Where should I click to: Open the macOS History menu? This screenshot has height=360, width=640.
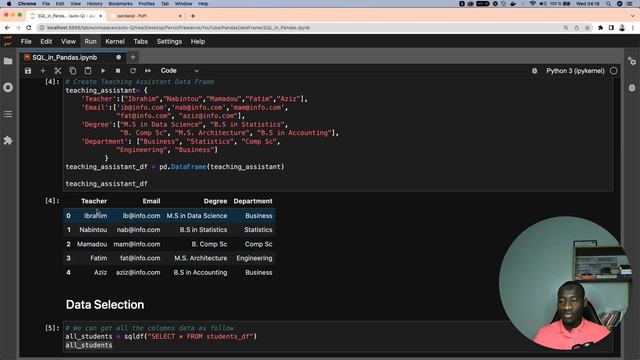94,4
